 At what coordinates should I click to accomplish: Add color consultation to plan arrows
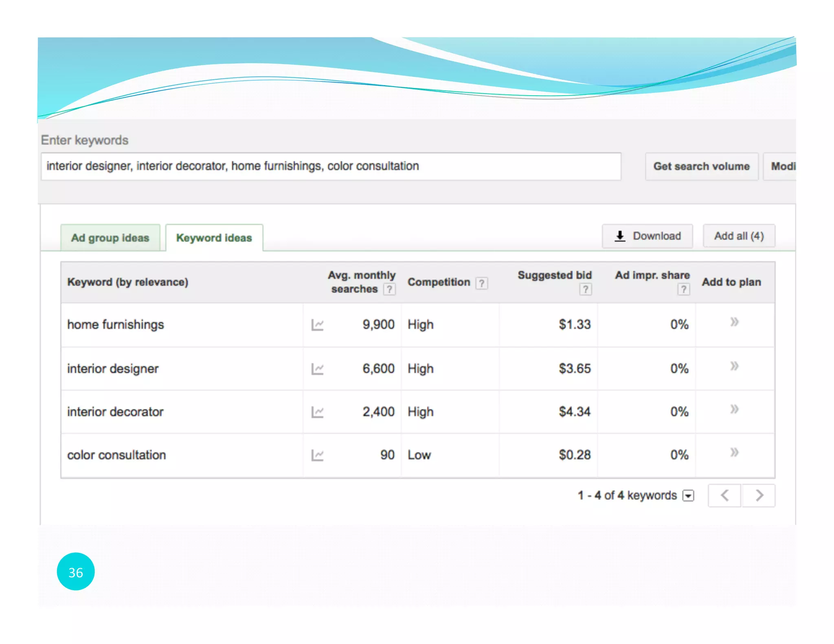pos(734,452)
